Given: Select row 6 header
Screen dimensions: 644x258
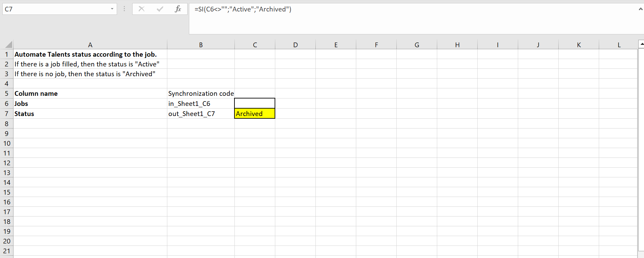Looking at the screenshot, I should pyautogui.click(x=6, y=104).
